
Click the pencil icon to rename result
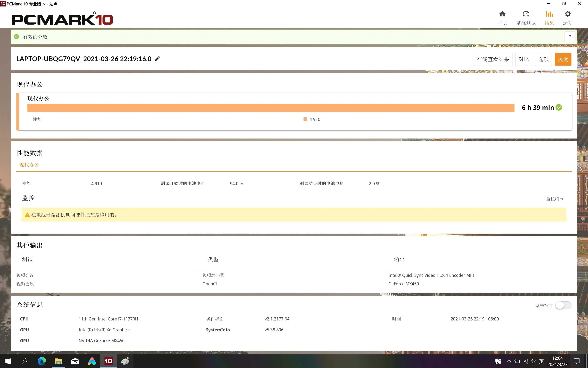click(x=157, y=59)
